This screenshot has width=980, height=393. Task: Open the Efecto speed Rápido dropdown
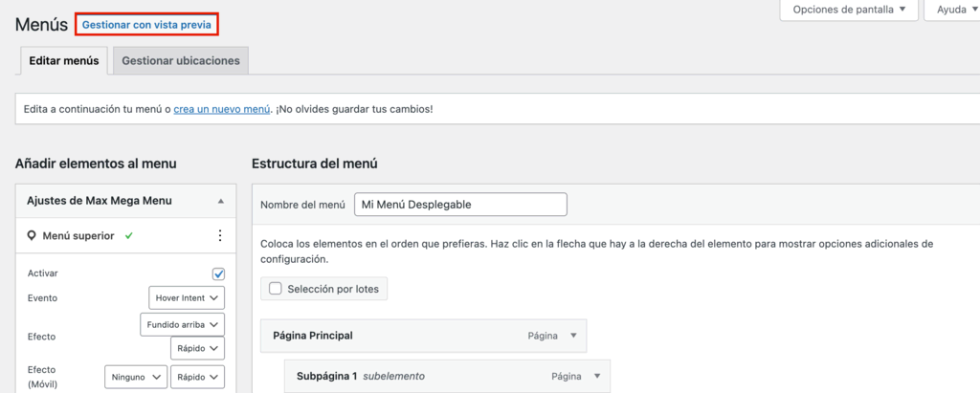197,348
